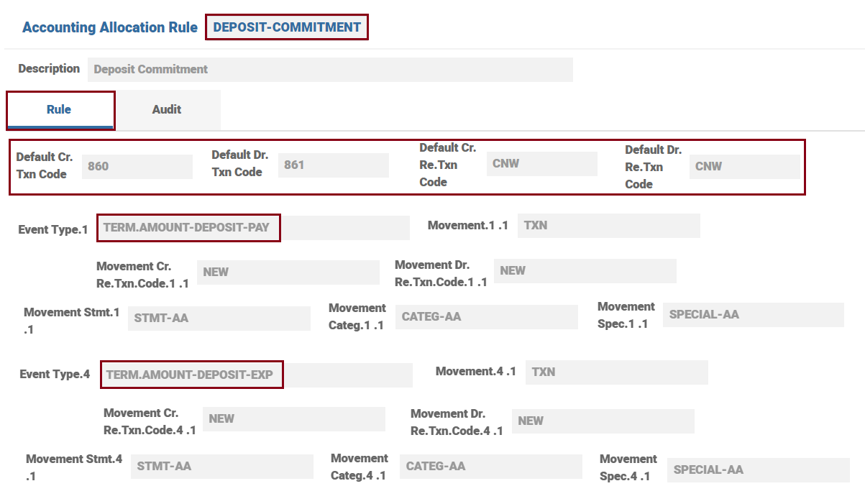Focus Event Type.1 field TERM.AMOUNT-DEPOSIT-PAY
This screenshot has height=504, width=865.
[252, 228]
